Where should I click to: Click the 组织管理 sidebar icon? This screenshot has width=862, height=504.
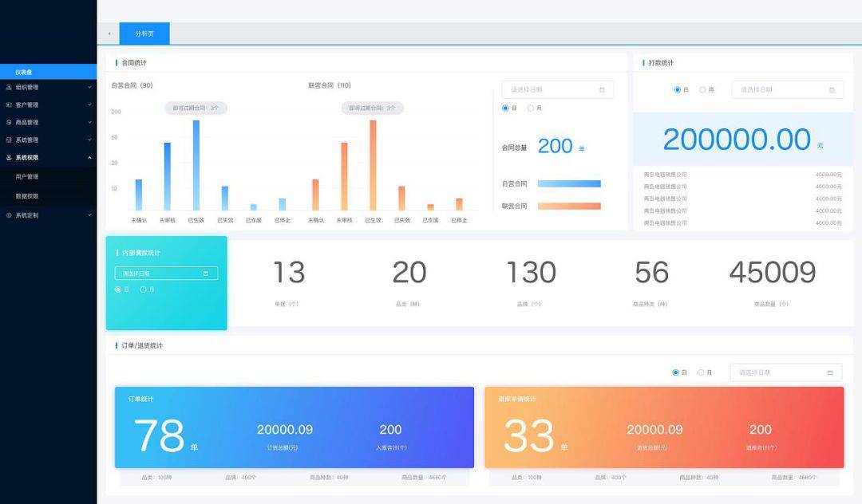[9, 87]
